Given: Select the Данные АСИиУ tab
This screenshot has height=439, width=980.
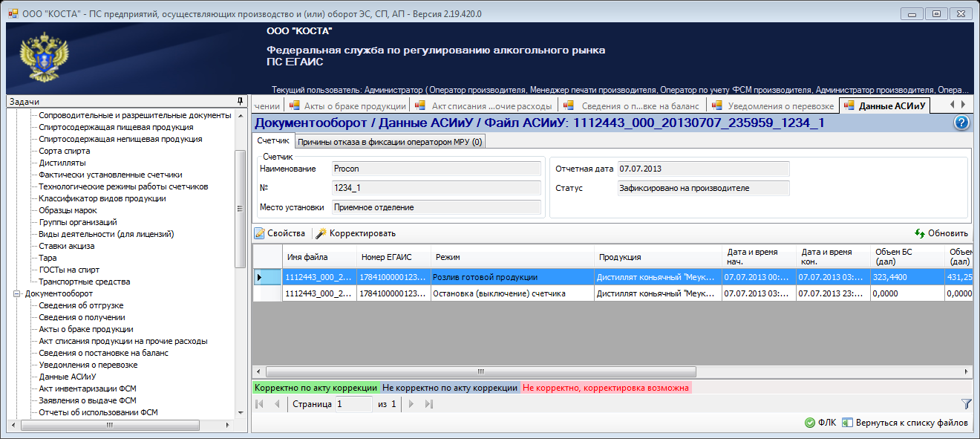Looking at the screenshot, I should pos(884,106).
